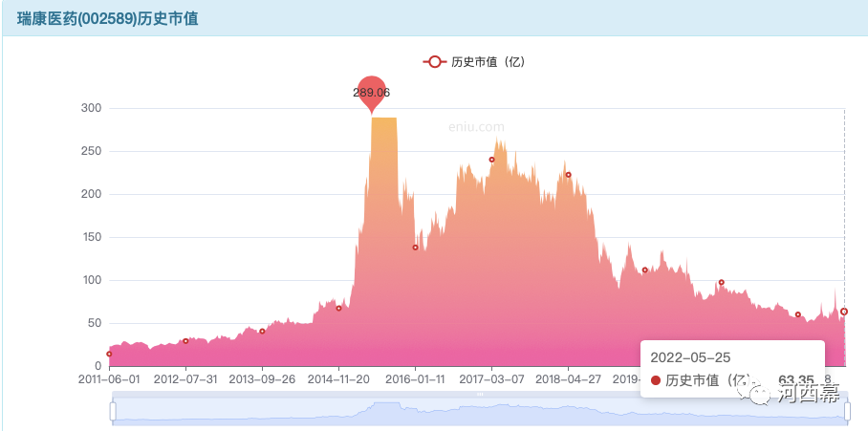Select data point marker above 2013-09-26
The image size is (868, 431).
(x=262, y=332)
